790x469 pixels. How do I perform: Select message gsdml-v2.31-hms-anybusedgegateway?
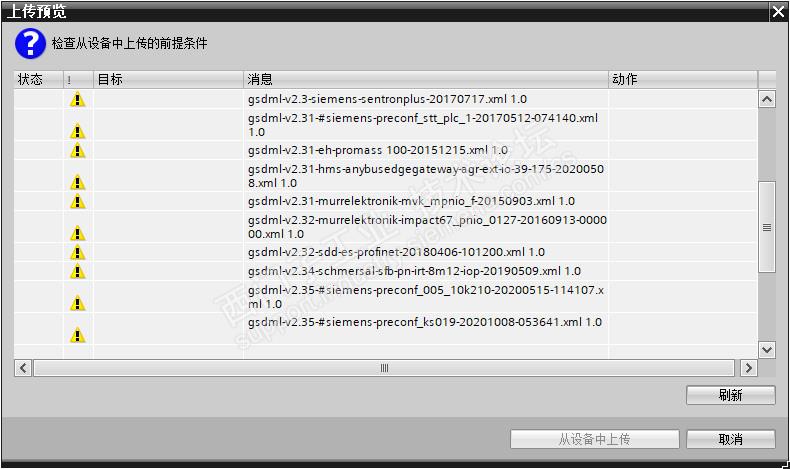[x=426, y=176]
